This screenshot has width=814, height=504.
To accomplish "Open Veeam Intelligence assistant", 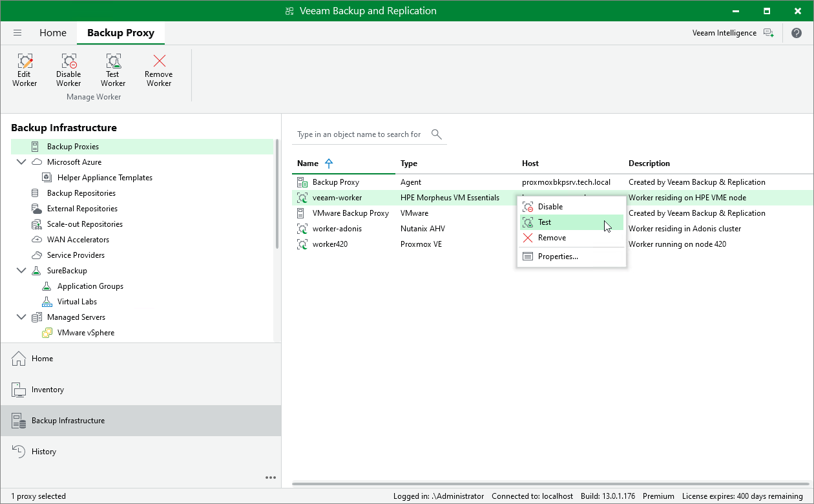I will tap(733, 33).
